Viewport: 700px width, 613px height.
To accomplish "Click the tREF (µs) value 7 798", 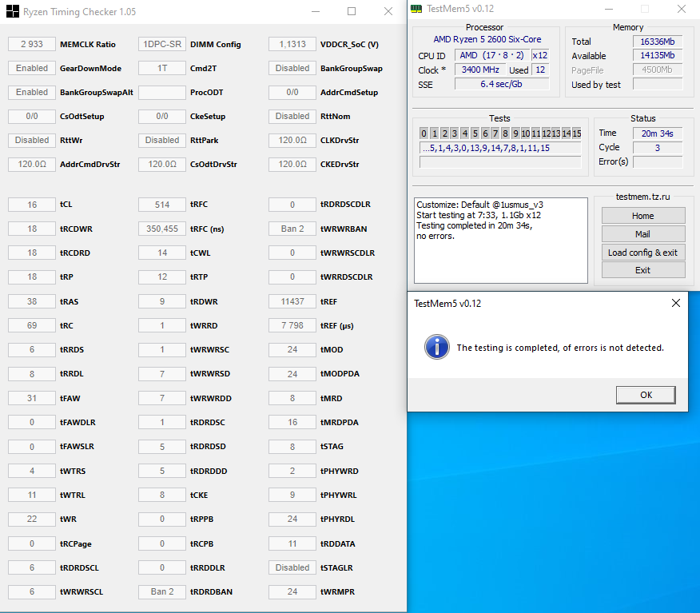I will point(292,325).
